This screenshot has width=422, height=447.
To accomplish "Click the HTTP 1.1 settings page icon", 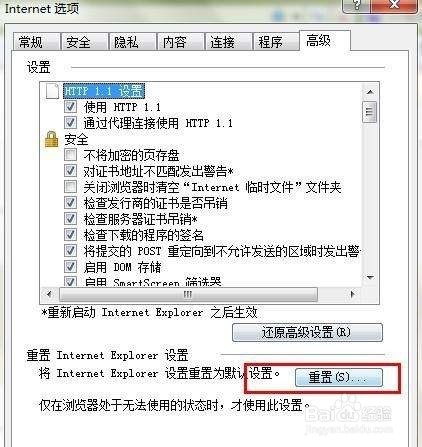I will (52, 91).
